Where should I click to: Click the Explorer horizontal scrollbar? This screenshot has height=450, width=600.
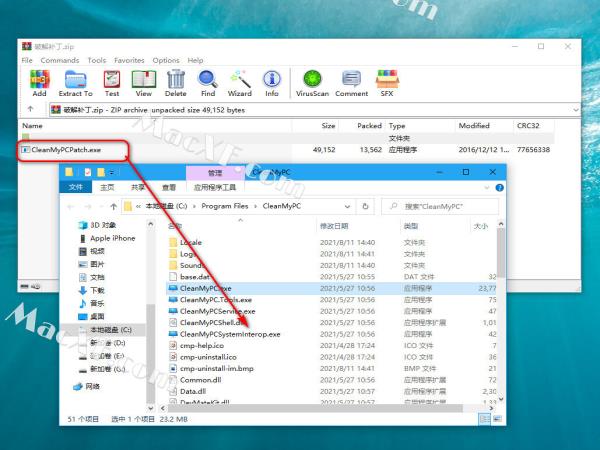[315, 408]
